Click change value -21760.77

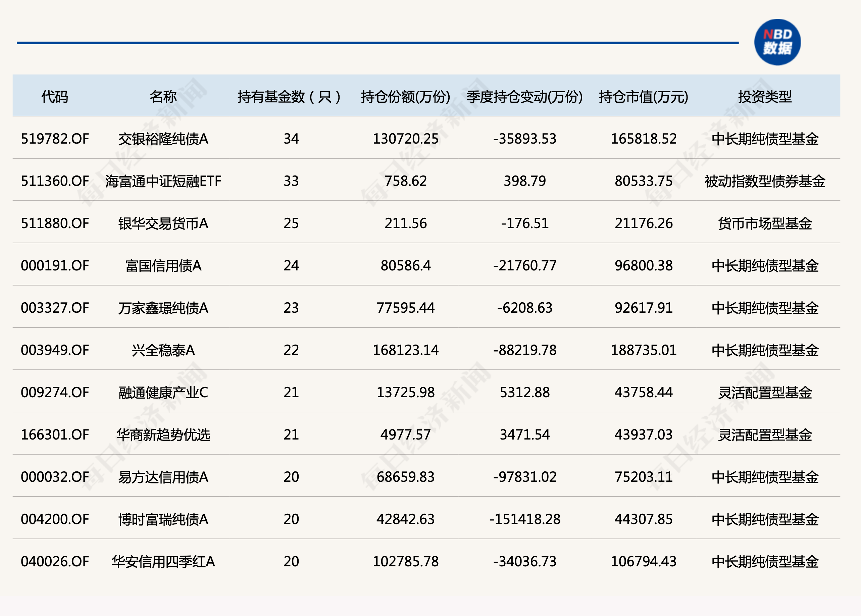tap(524, 265)
